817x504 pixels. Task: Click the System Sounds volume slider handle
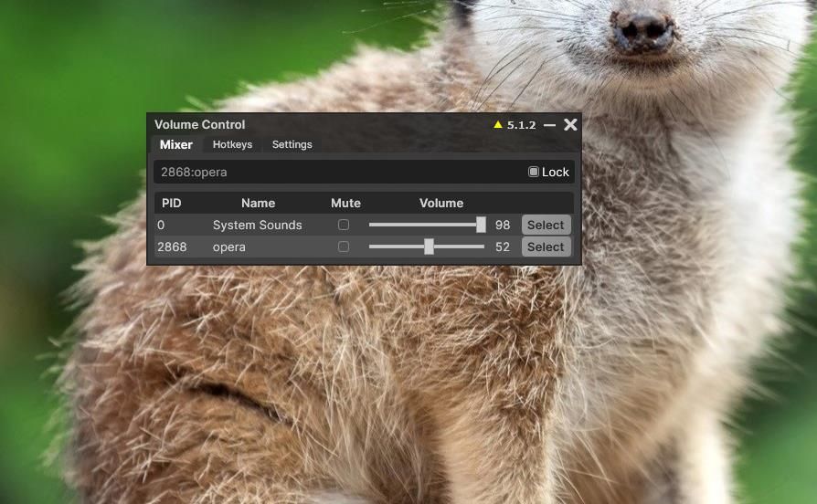[x=481, y=225]
